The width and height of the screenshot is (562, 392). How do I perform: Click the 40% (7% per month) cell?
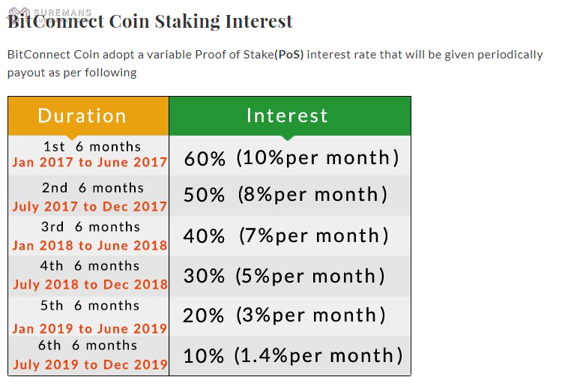(x=286, y=235)
